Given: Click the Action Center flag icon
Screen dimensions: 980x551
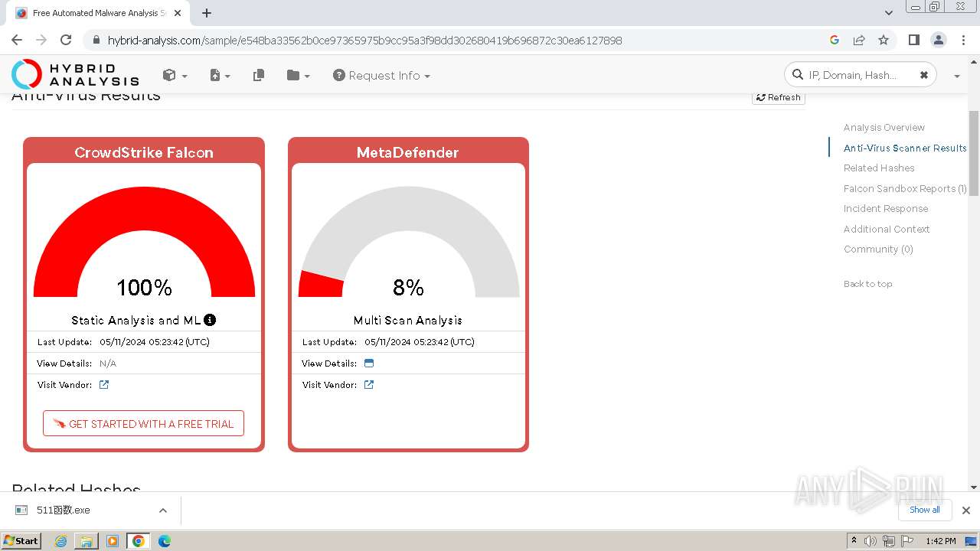Looking at the screenshot, I should point(906,541).
